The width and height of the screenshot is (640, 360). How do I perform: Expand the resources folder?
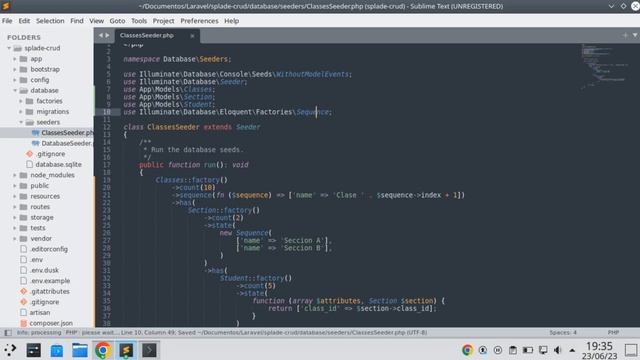click(15, 196)
